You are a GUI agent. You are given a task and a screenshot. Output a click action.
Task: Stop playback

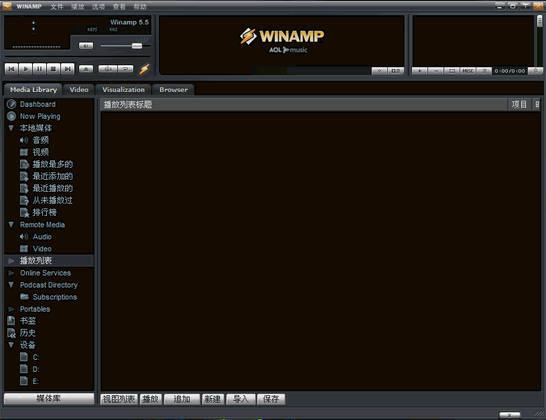53,69
